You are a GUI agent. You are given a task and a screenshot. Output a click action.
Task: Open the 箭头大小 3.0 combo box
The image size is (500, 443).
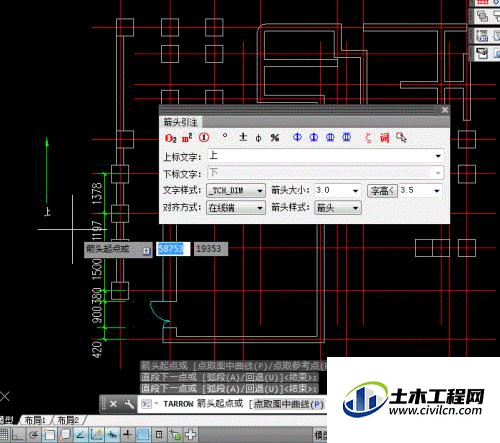click(x=338, y=190)
